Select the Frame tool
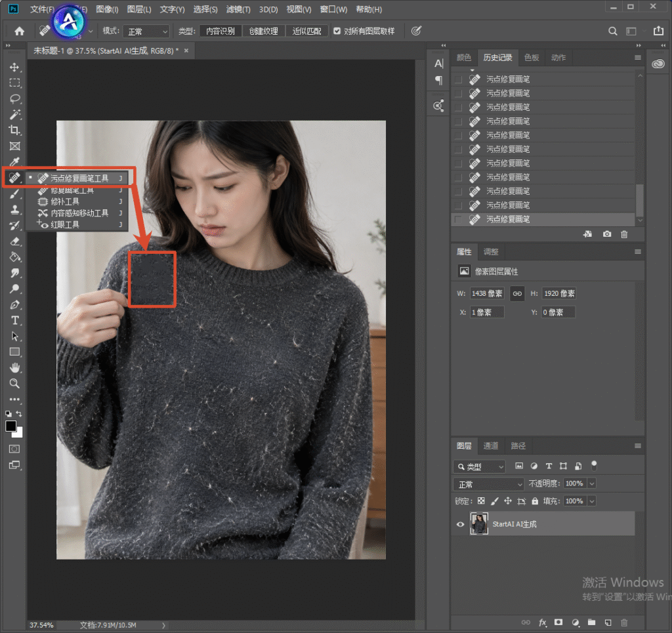Screen dimensions: 672x633 15,146
